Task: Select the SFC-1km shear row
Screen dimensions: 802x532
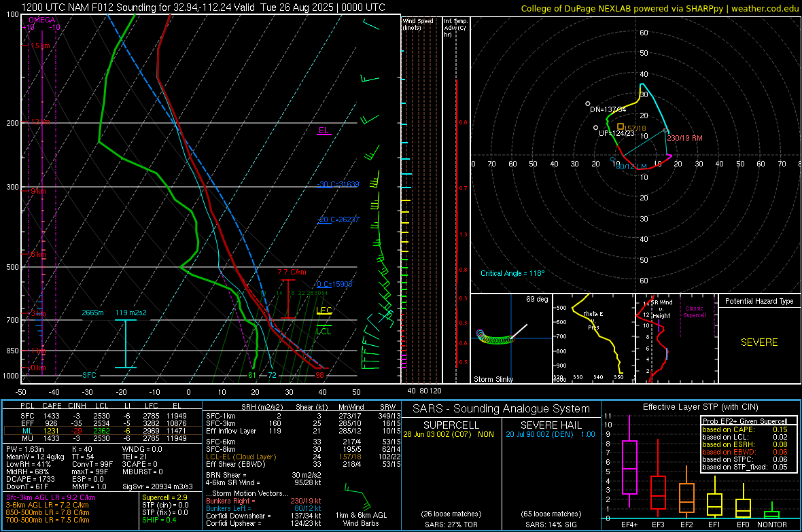Action: pos(303,416)
